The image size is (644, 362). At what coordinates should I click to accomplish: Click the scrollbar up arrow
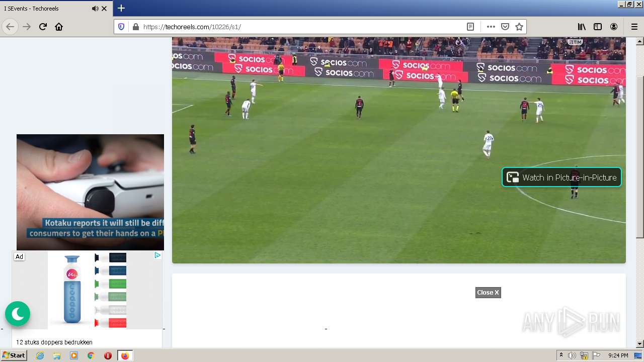pos(639,41)
